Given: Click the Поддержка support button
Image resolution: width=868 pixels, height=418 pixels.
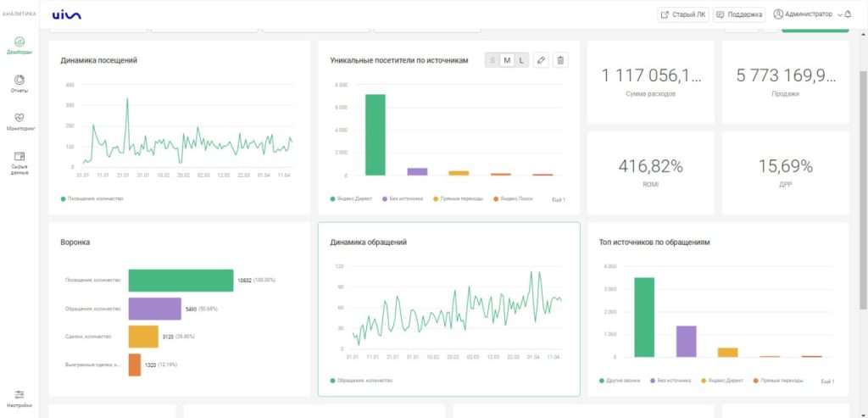Looking at the screenshot, I should click(x=739, y=14).
